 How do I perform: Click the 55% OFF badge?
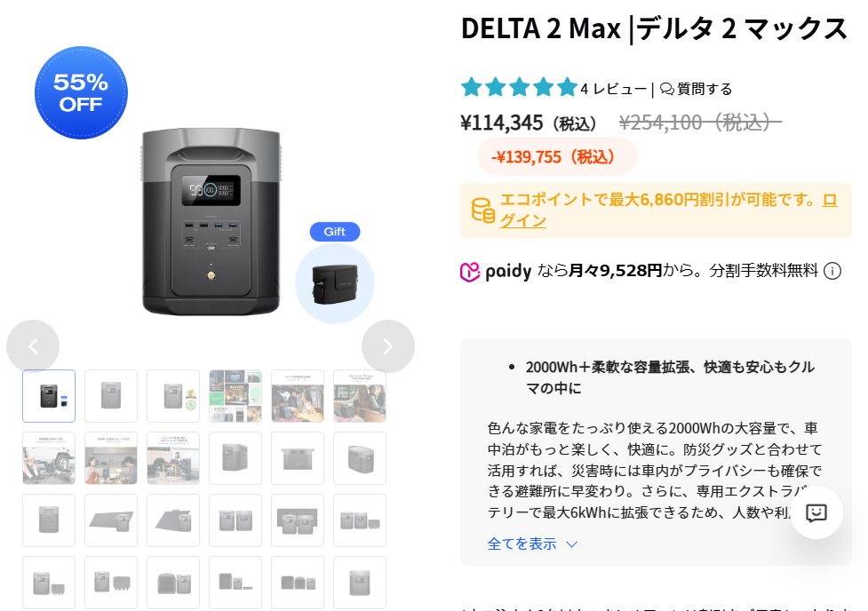[81, 92]
